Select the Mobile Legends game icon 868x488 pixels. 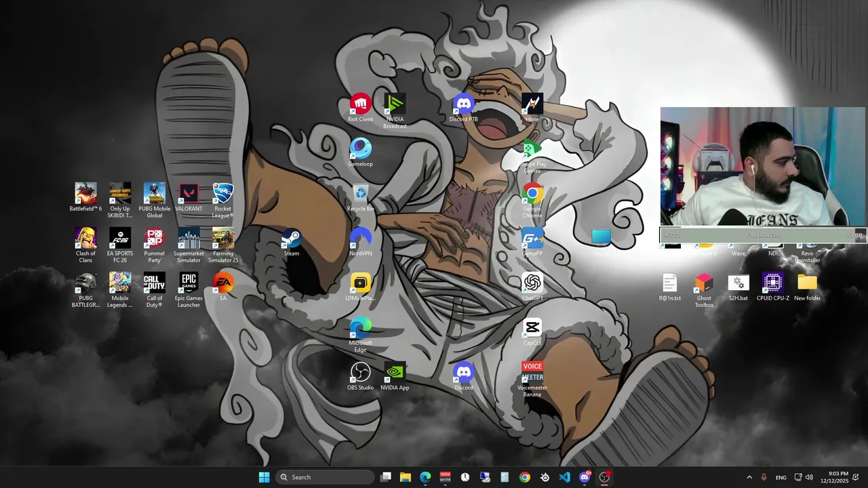120,290
